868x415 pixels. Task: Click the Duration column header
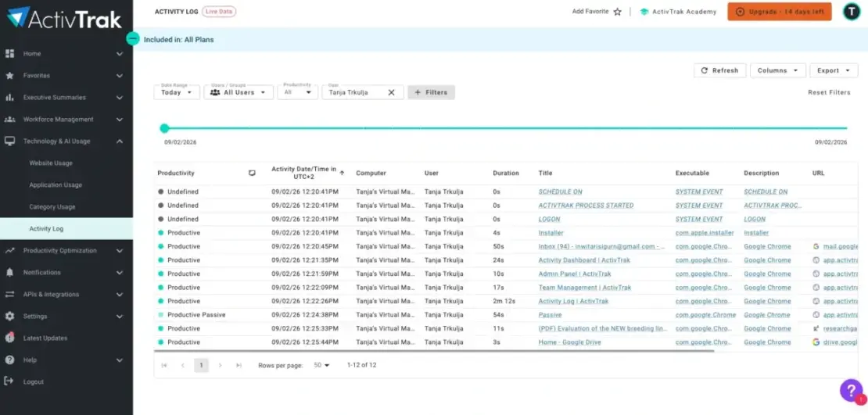click(x=506, y=174)
